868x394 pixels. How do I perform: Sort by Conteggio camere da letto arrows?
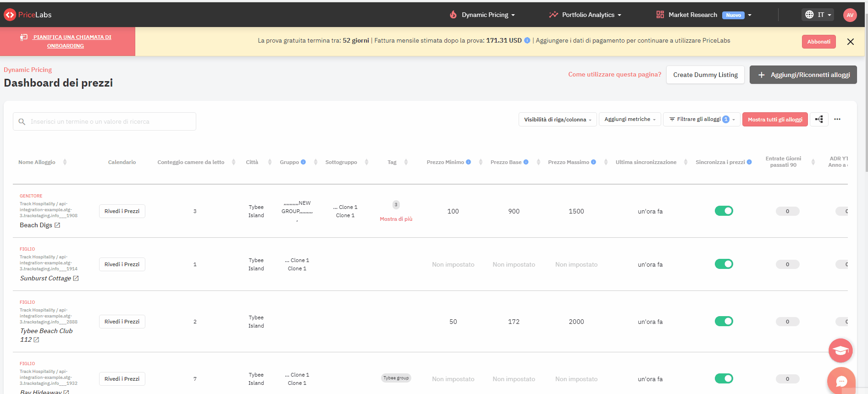click(233, 162)
